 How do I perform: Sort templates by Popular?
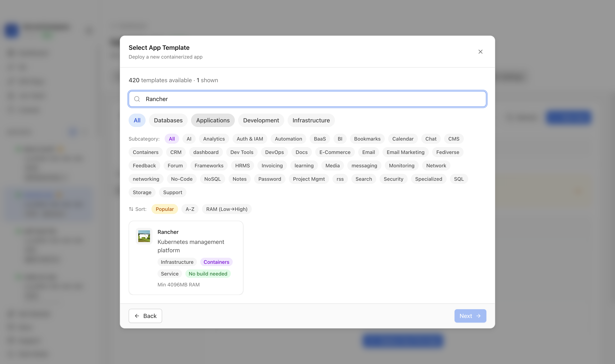[x=165, y=209]
